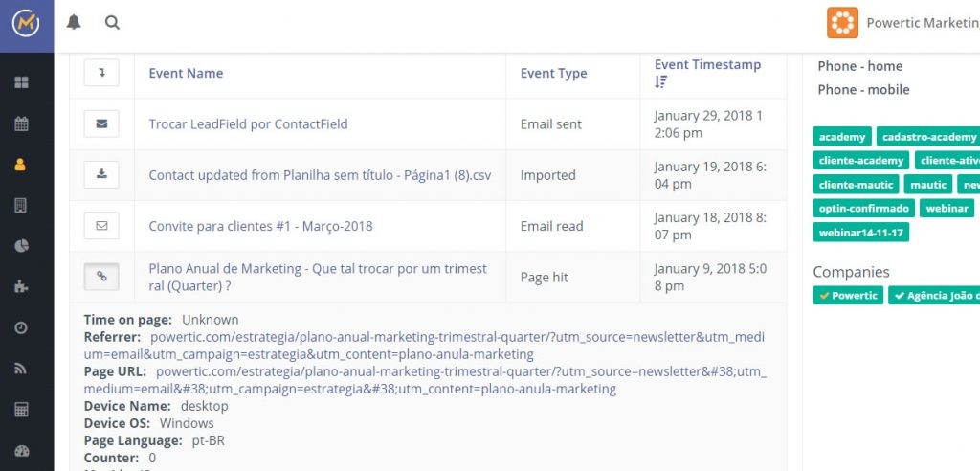Open Trocar LeadField por ContactField link
This screenshot has height=471, width=980.
pos(248,123)
